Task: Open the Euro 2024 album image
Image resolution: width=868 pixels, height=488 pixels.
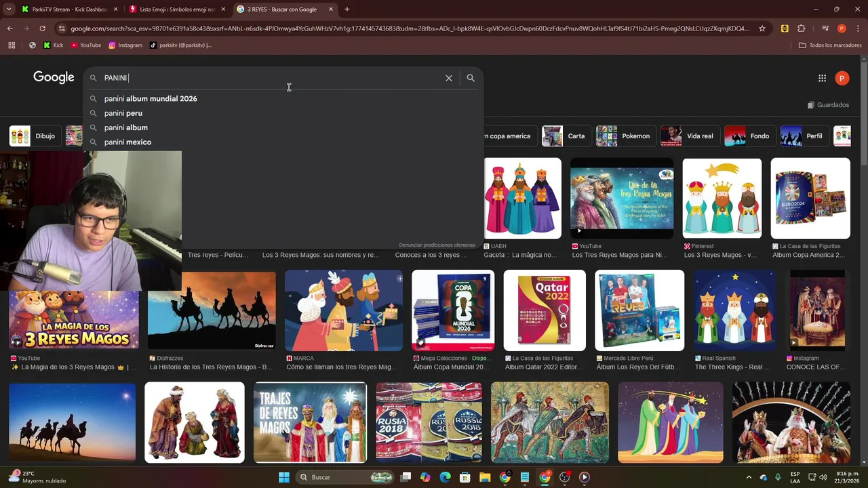Action: (x=810, y=199)
